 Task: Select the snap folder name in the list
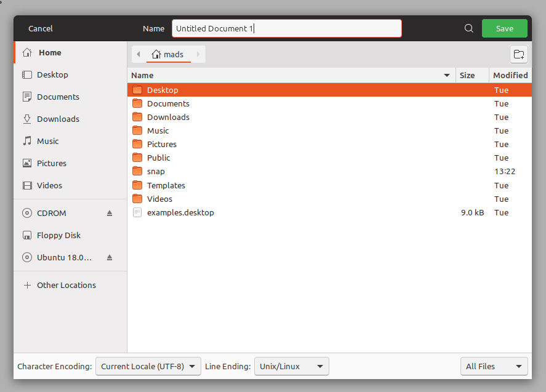(156, 172)
